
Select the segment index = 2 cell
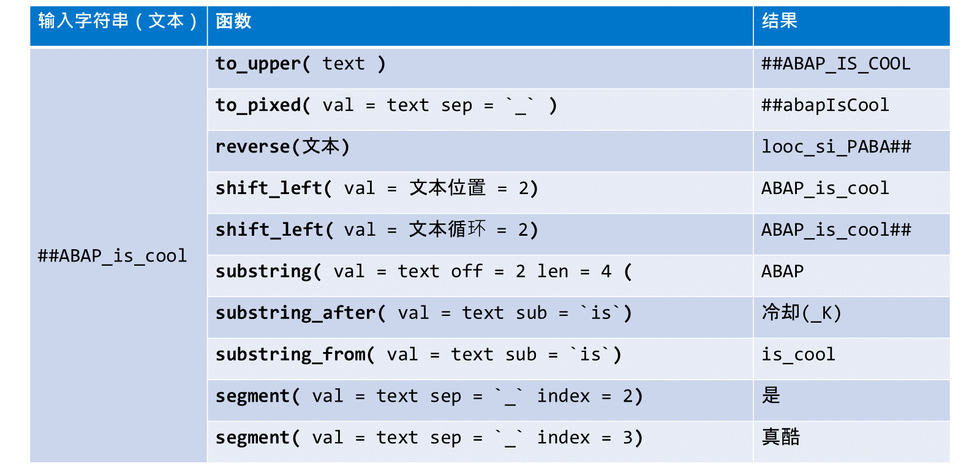pyautogui.click(x=480, y=401)
